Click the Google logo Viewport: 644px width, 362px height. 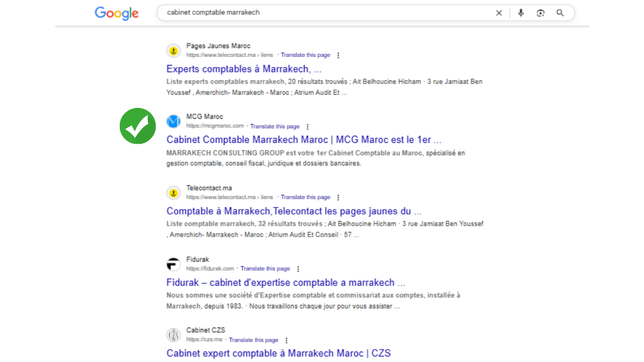point(116,13)
